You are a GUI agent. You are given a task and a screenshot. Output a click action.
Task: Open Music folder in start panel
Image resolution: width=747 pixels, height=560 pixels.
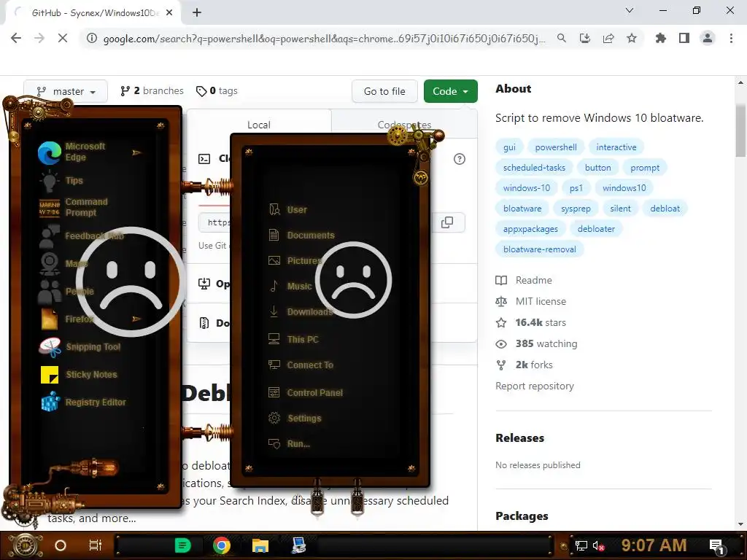290,286
